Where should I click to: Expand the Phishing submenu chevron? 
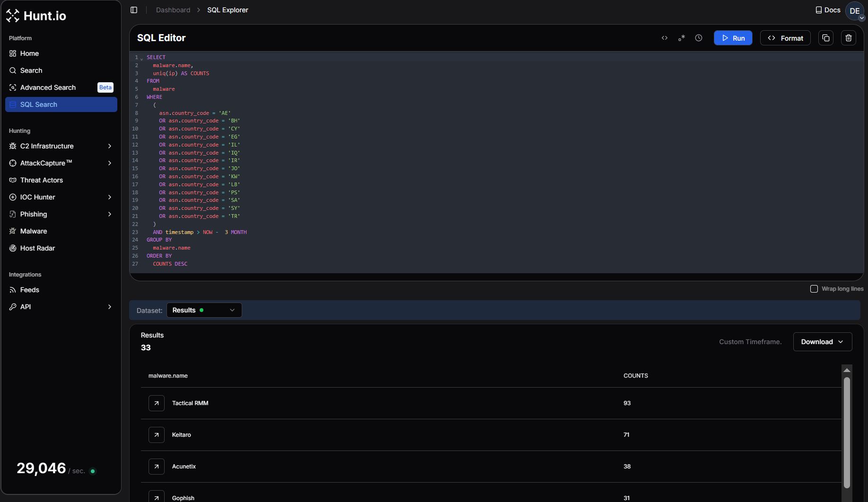(110, 214)
